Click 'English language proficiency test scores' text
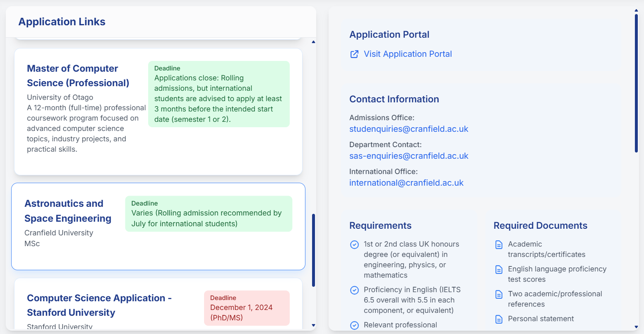 tap(557, 274)
